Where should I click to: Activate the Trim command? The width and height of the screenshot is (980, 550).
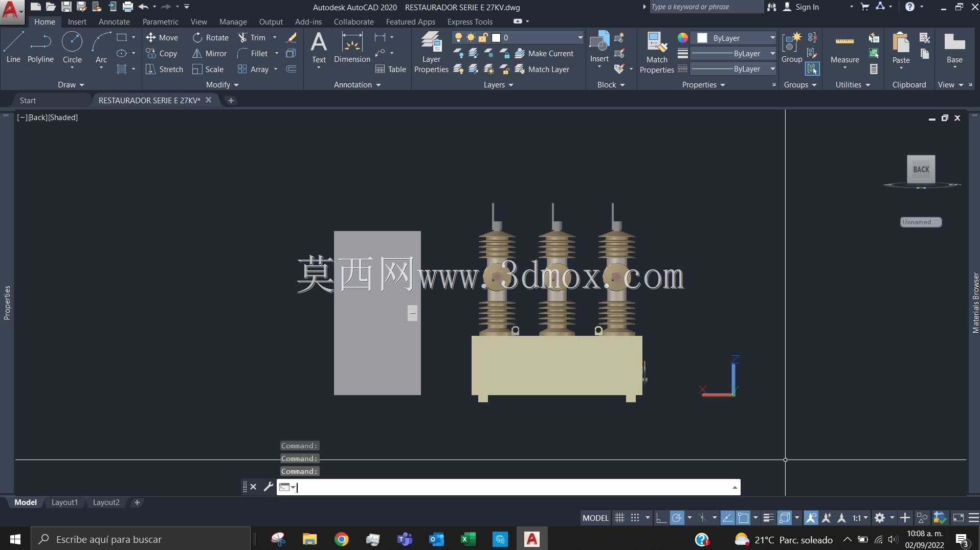point(252,37)
